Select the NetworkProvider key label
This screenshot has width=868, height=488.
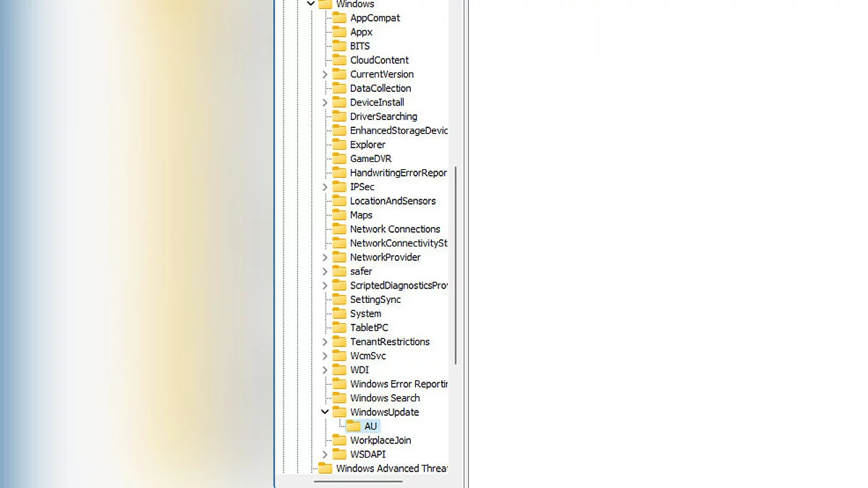coord(385,257)
